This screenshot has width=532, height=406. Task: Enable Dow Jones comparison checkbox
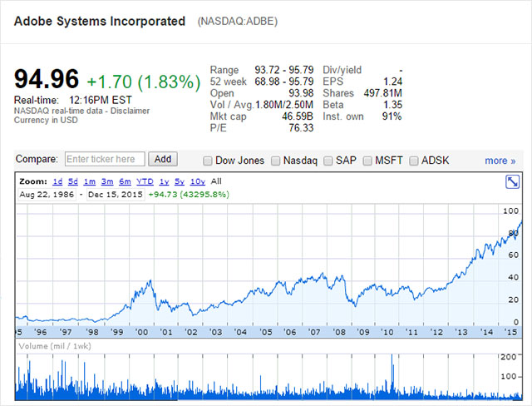pos(207,161)
